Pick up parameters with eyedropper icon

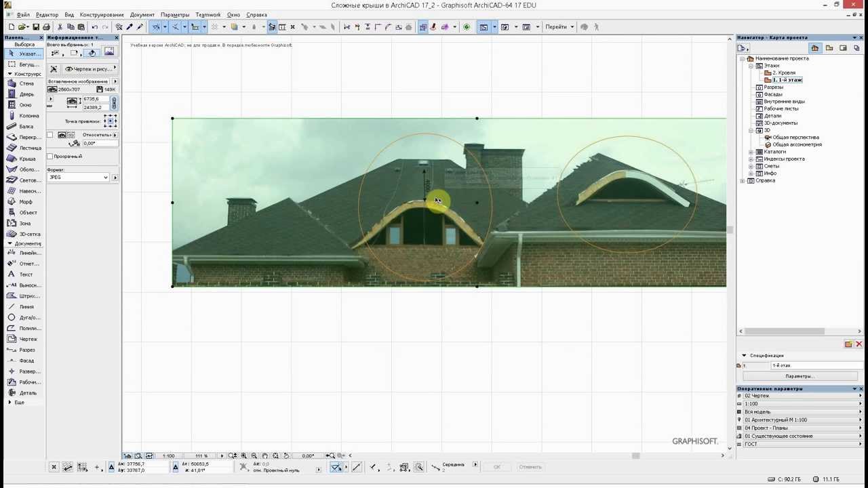point(130,27)
